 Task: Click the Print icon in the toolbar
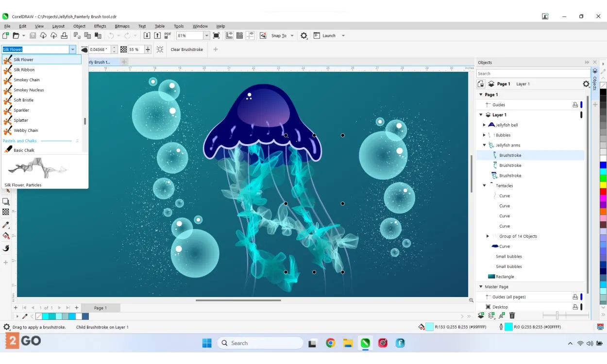tap(64, 35)
